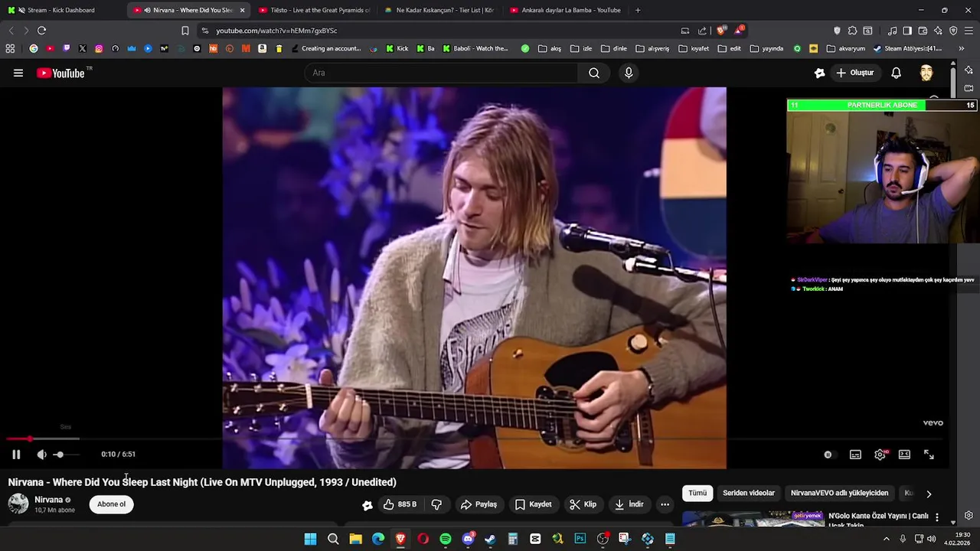Open Windows Start menu
This screenshot has width=980, height=551.
point(310,539)
